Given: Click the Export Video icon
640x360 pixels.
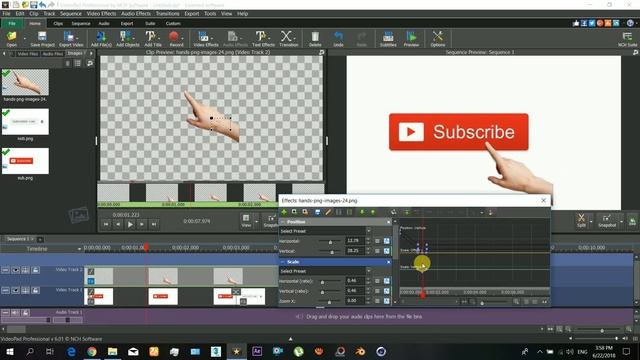Looking at the screenshot, I should 69,37.
